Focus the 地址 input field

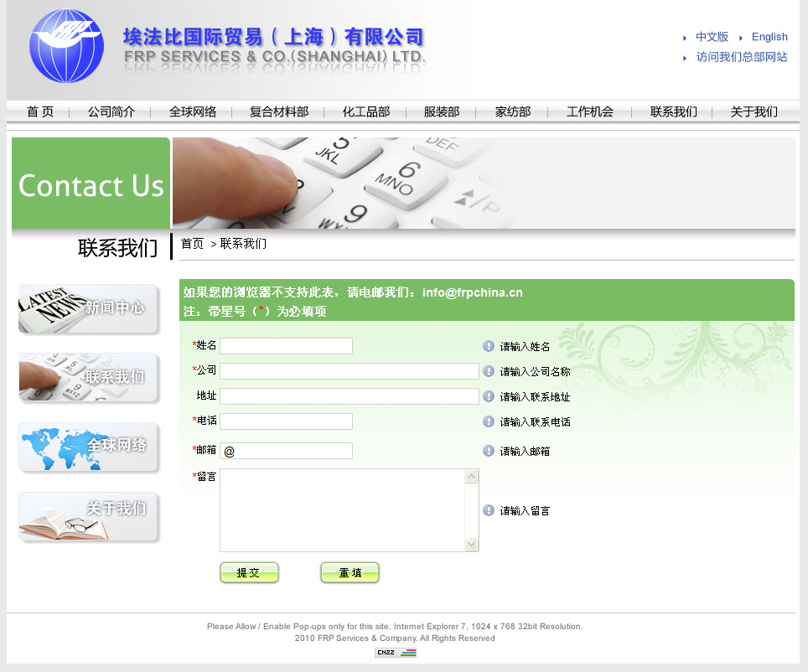tap(350, 396)
